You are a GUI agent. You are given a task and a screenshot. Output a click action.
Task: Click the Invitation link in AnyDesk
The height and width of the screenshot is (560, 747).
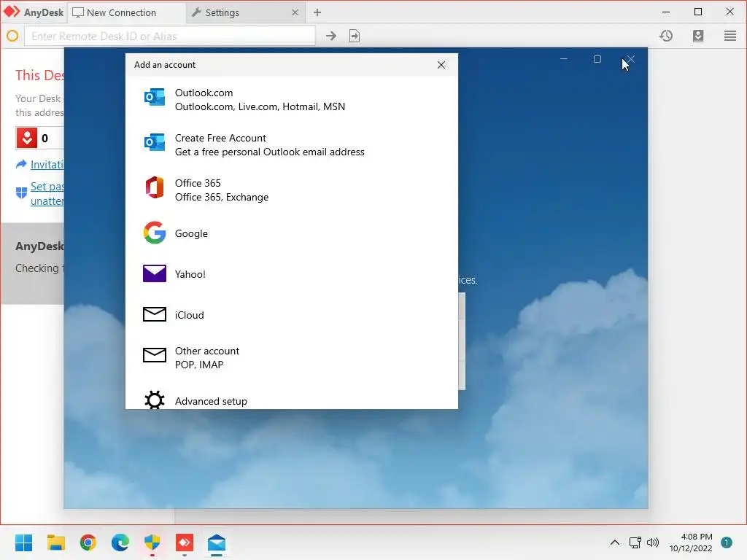click(47, 165)
